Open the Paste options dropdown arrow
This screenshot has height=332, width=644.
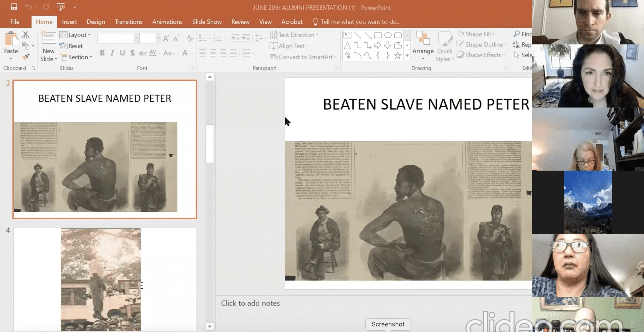pyautogui.click(x=11, y=59)
